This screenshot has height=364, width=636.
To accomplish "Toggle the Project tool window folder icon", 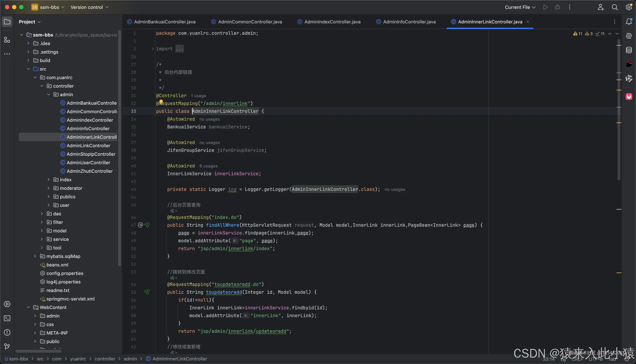I will (x=7, y=22).
